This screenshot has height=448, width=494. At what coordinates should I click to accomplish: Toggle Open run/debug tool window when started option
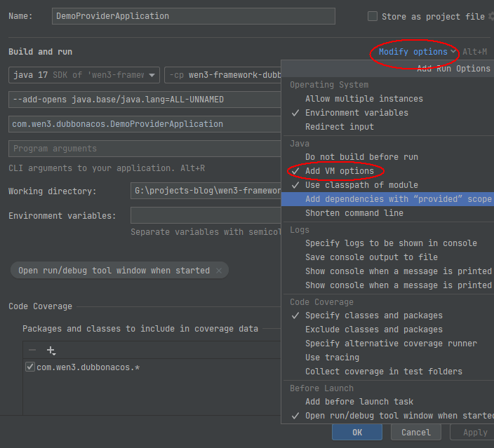pos(387,416)
